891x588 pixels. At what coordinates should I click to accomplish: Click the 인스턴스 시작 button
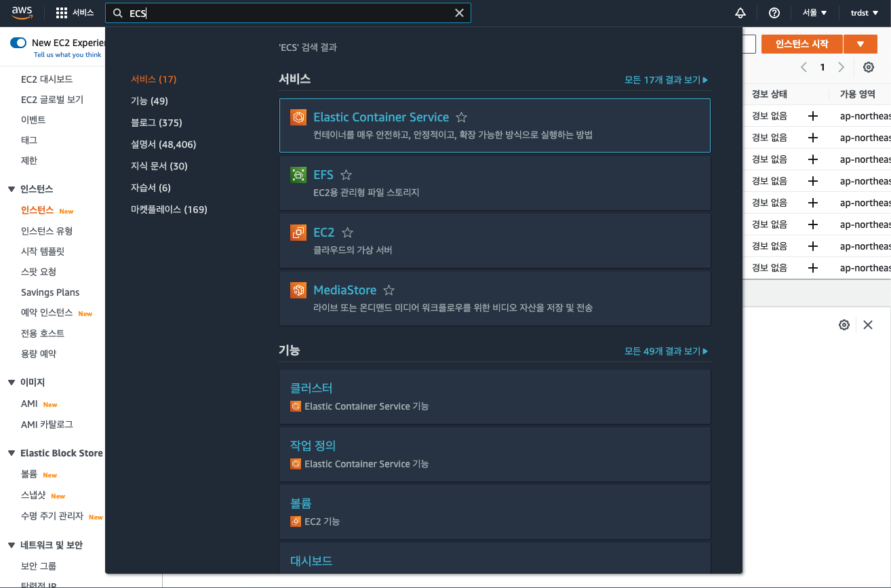point(802,44)
